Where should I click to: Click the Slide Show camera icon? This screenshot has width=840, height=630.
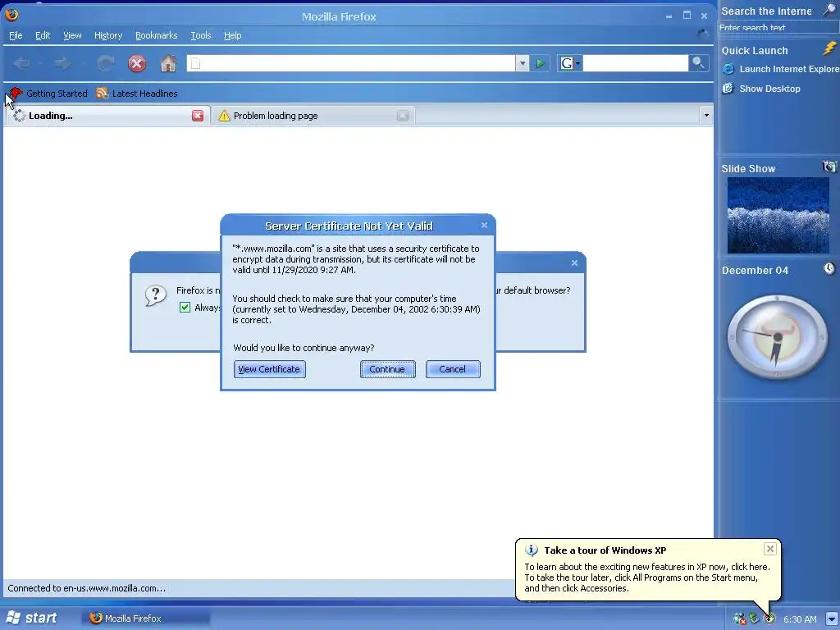829,167
